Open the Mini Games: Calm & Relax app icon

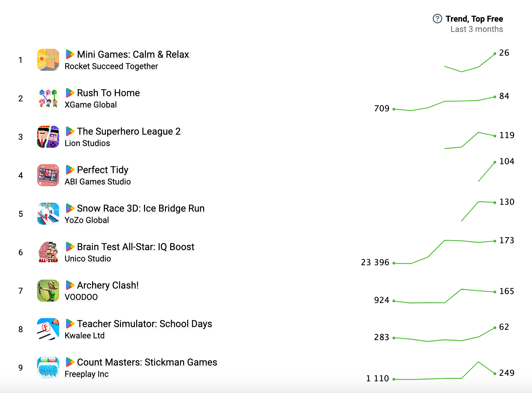click(48, 60)
